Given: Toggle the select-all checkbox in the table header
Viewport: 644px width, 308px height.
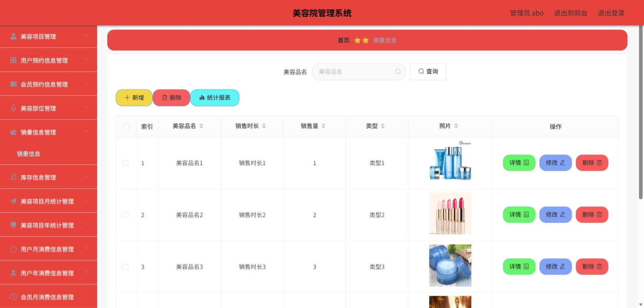Looking at the screenshot, I should [x=126, y=127].
